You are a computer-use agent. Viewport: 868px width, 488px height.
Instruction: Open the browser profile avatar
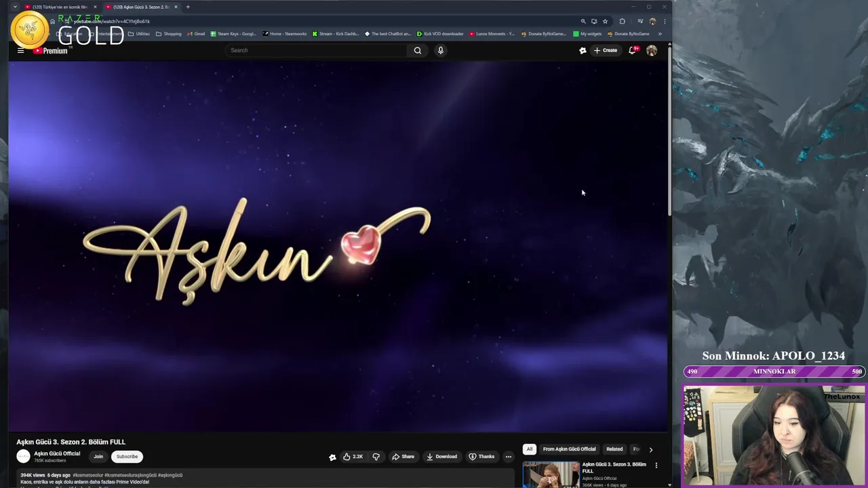[652, 21]
